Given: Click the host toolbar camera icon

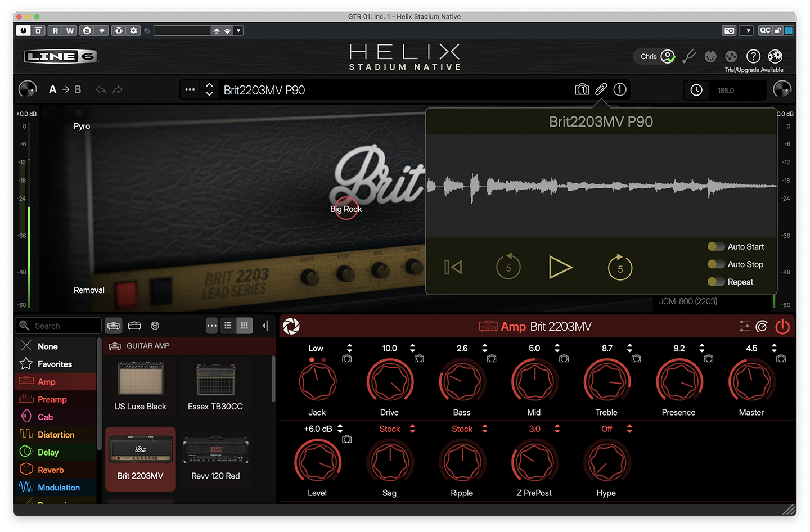Looking at the screenshot, I should click(730, 30).
